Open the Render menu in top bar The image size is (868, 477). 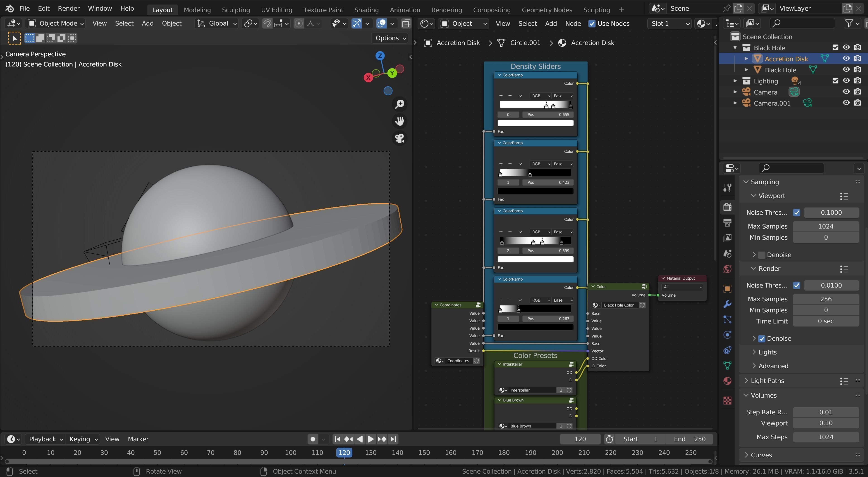click(x=68, y=8)
